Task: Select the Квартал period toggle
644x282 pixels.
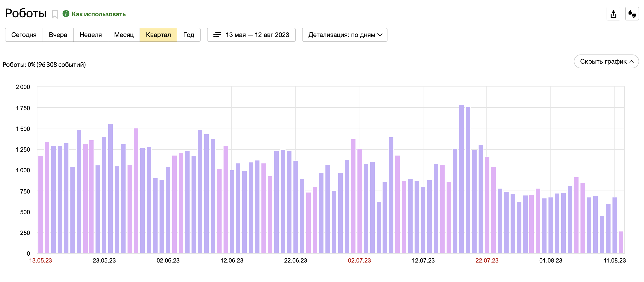Action: [x=158, y=35]
